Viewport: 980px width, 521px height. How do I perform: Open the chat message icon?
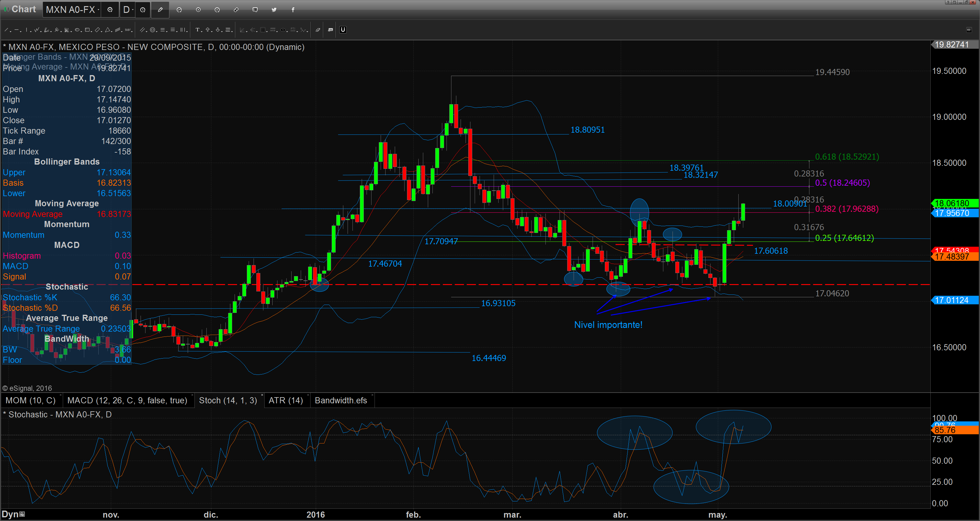coord(255,10)
